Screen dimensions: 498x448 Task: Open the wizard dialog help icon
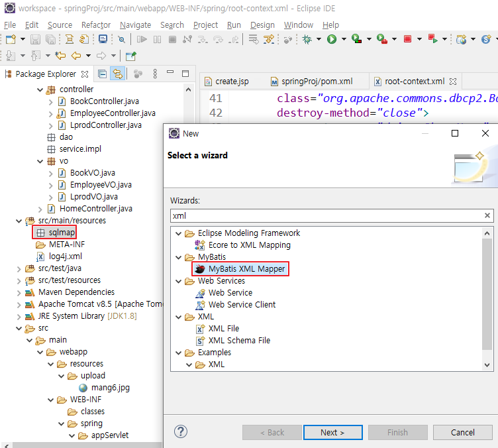[x=181, y=431]
